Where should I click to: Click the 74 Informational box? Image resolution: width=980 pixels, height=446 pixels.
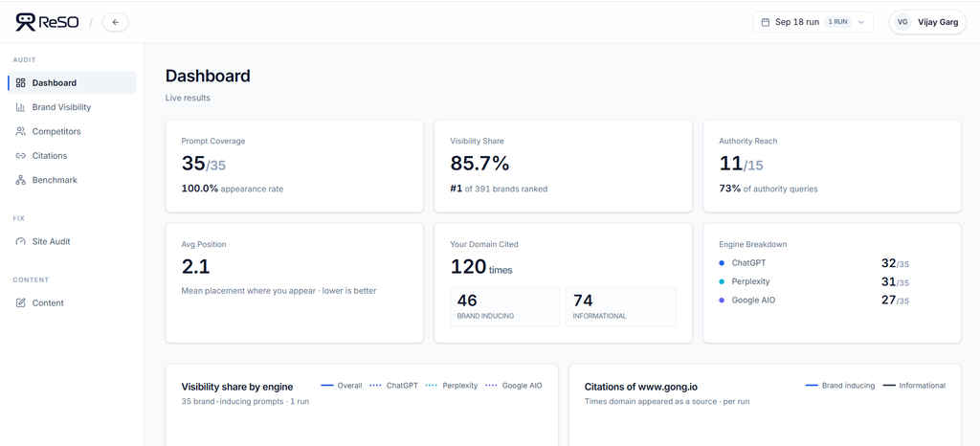(x=621, y=306)
